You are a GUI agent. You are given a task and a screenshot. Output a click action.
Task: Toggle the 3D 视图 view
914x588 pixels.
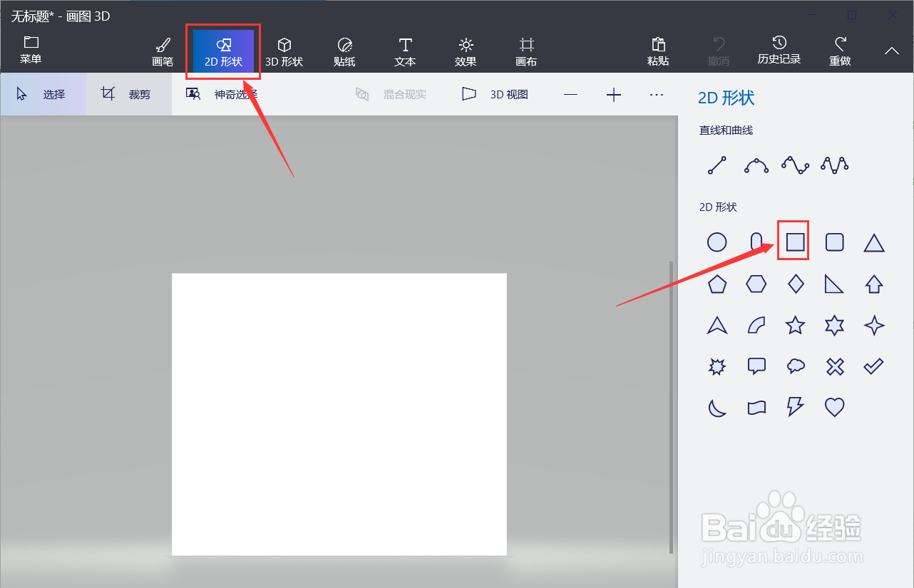tap(495, 94)
